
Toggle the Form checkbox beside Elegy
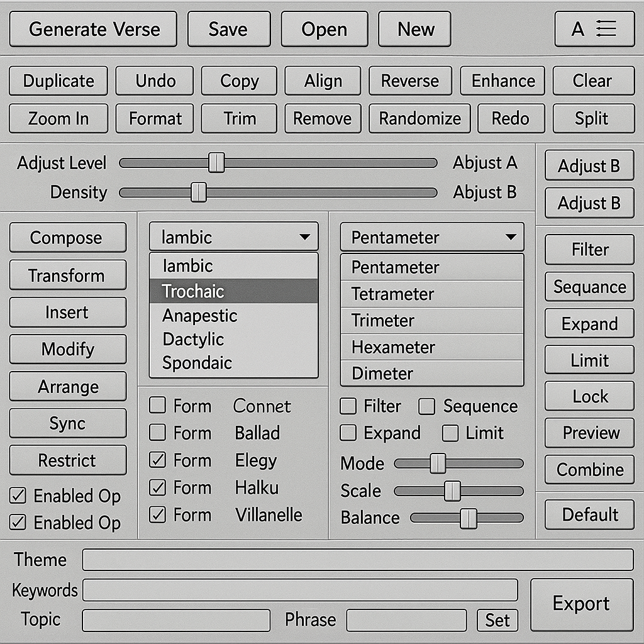tap(157, 460)
